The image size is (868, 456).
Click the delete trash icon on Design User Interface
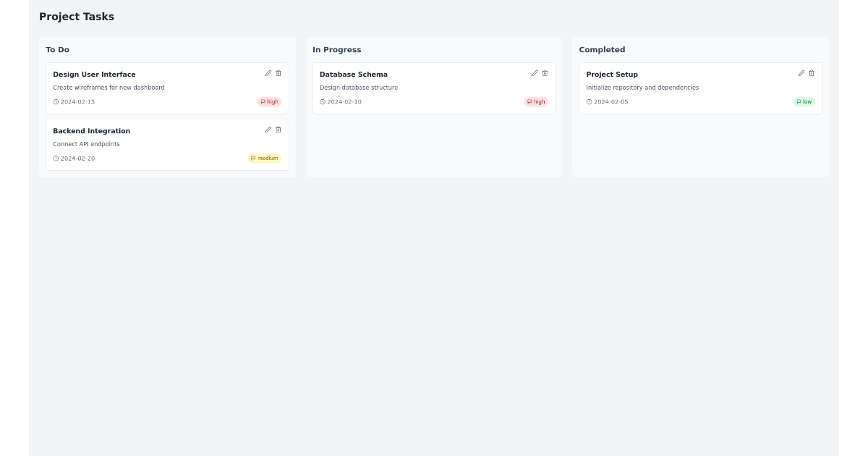278,73
